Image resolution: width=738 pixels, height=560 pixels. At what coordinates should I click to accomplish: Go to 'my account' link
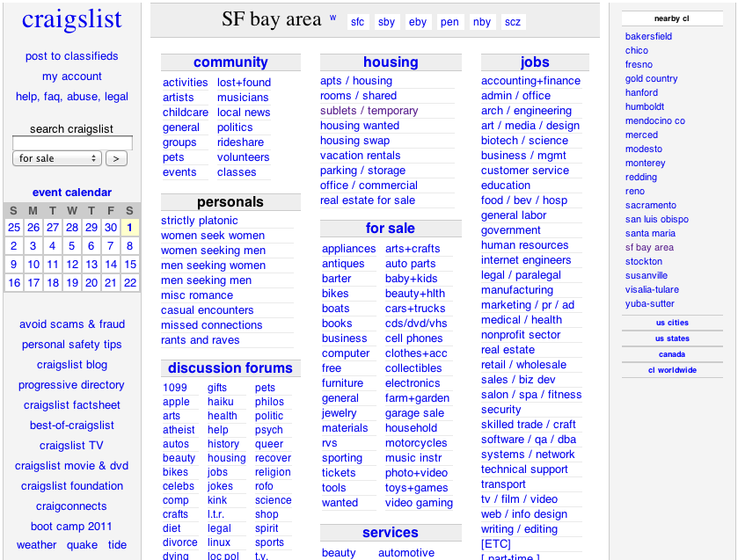(72, 76)
